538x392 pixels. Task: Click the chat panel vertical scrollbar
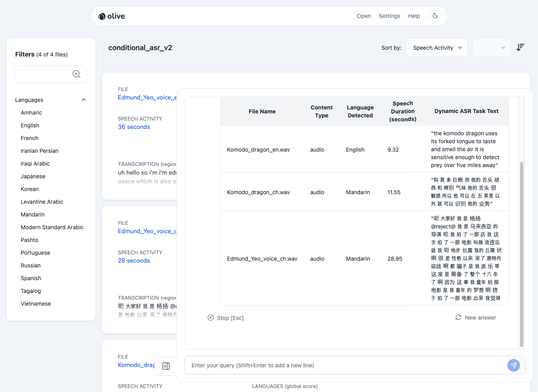(521, 255)
